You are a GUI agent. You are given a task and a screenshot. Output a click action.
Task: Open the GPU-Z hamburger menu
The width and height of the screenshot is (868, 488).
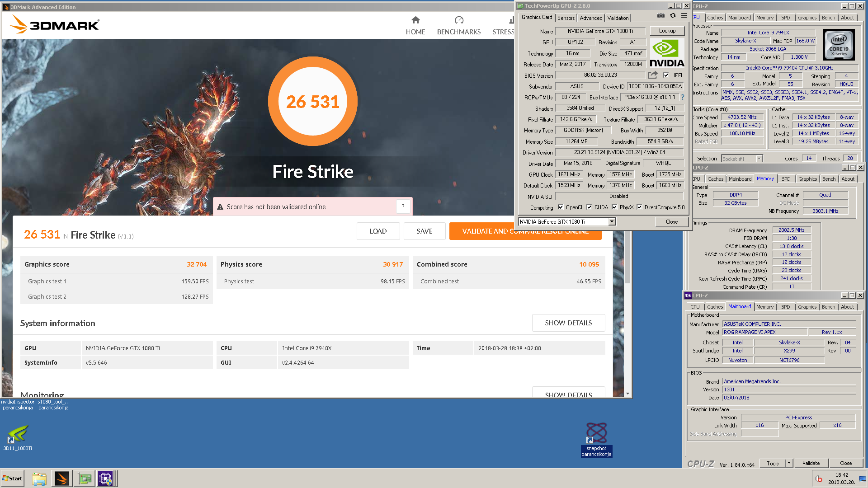point(684,16)
